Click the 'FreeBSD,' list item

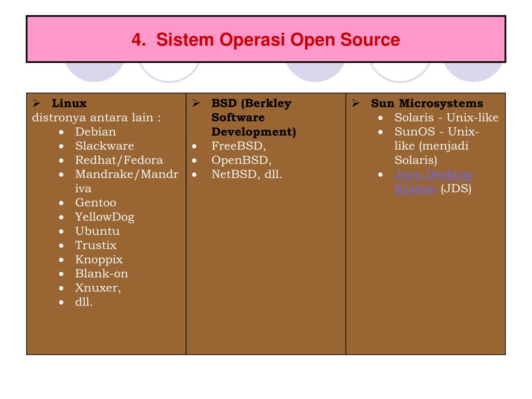[x=239, y=146]
